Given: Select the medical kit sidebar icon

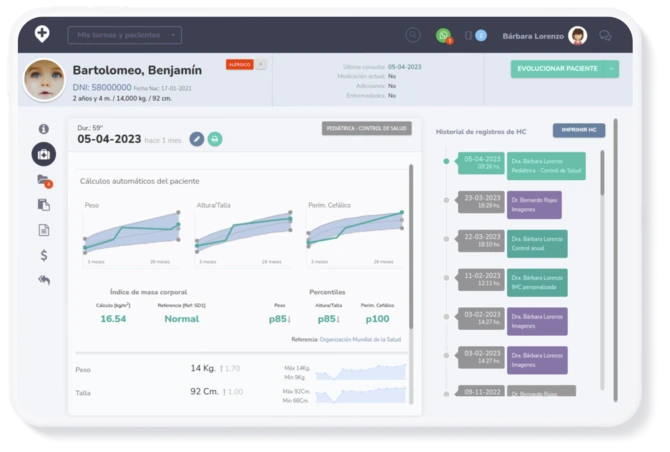Looking at the screenshot, I should [43, 154].
